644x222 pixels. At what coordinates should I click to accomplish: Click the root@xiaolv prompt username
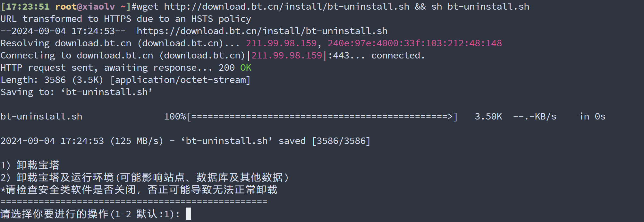point(85,6)
